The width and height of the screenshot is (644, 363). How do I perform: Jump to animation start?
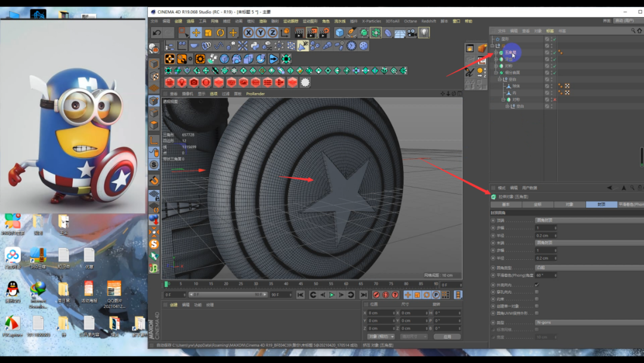(x=300, y=295)
